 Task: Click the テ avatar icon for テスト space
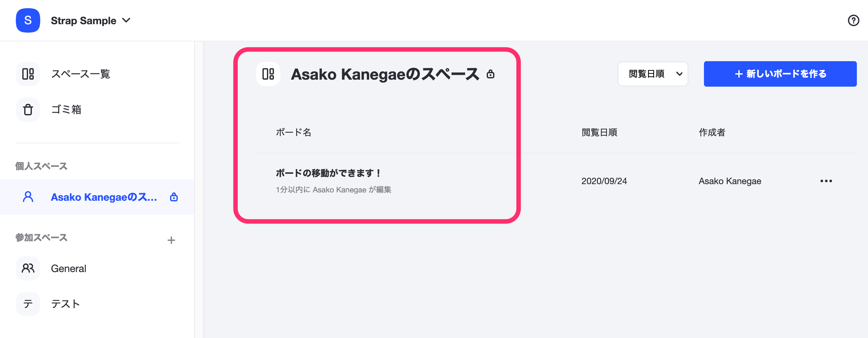click(x=28, y=304)
